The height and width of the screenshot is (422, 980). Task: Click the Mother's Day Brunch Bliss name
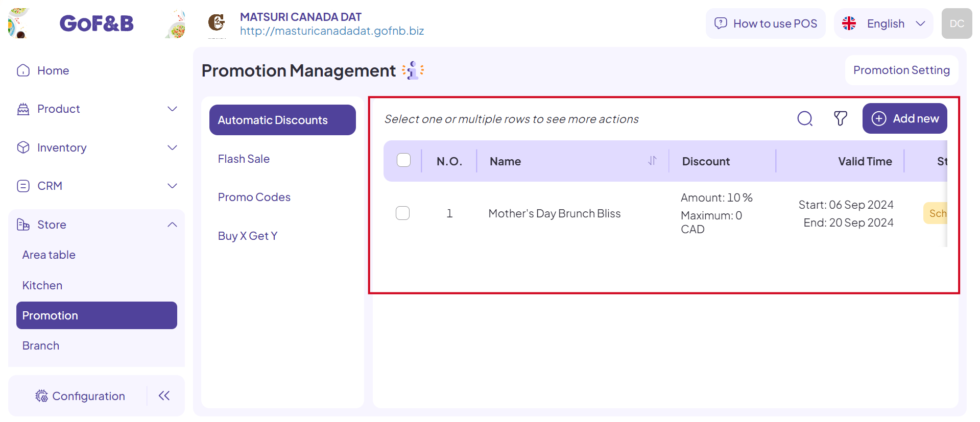click(x=555, y=213)
